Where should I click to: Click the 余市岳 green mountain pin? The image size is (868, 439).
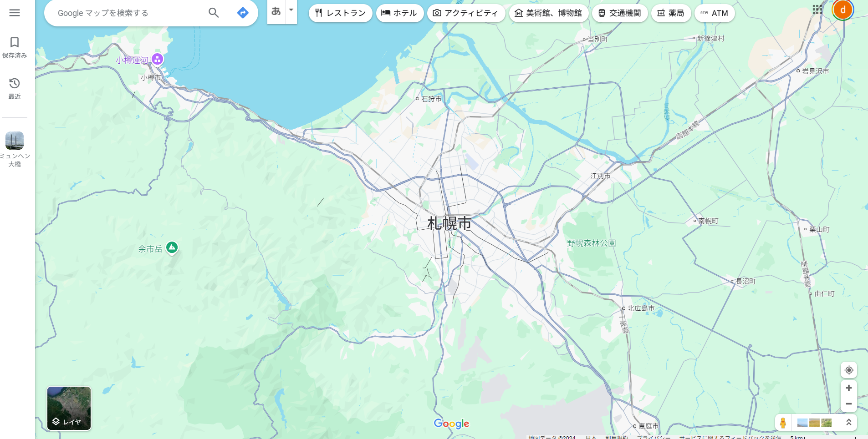click(x=172, y=247)
